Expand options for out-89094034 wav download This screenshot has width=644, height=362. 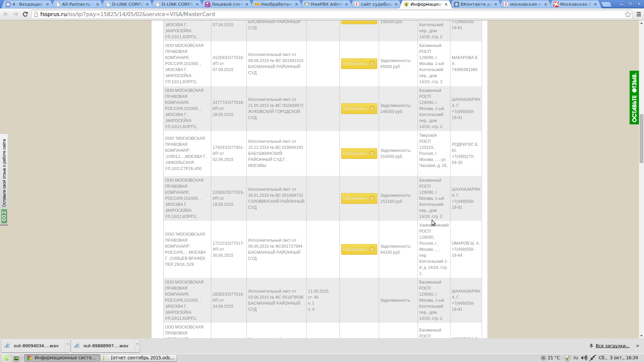click(x=67, y=345)
